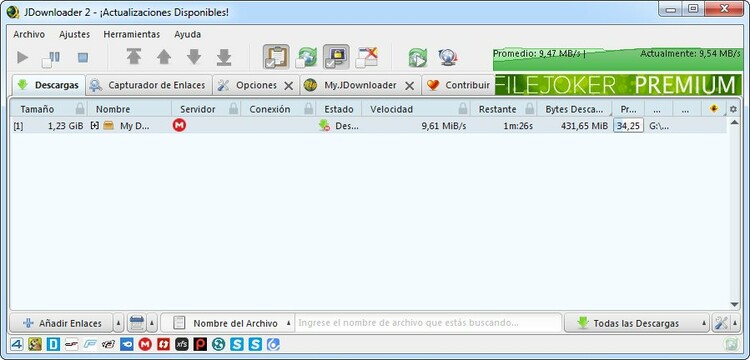Focus the file name search field
Screen dimensions: 750x360
(x=428, y=323)
